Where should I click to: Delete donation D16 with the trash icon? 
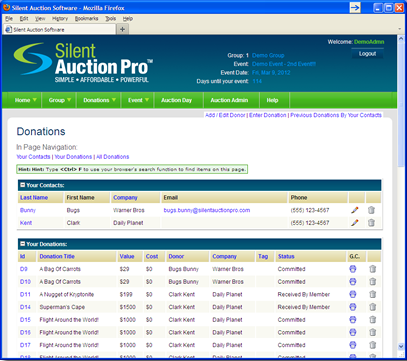[373, 332]
